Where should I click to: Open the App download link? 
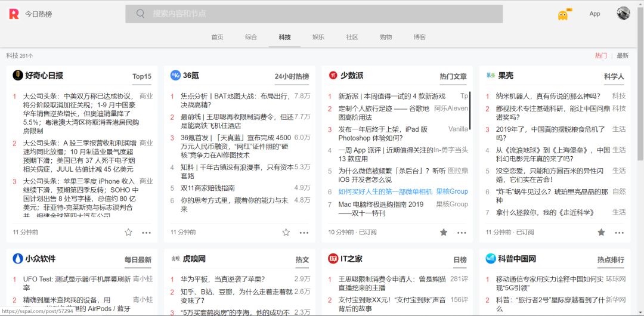tap(595, 14)
